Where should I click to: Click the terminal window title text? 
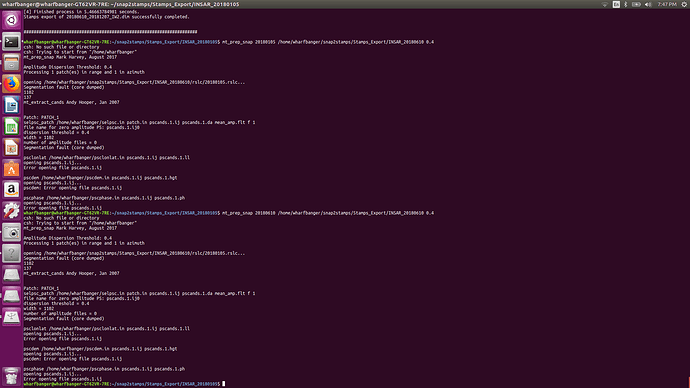121,4
